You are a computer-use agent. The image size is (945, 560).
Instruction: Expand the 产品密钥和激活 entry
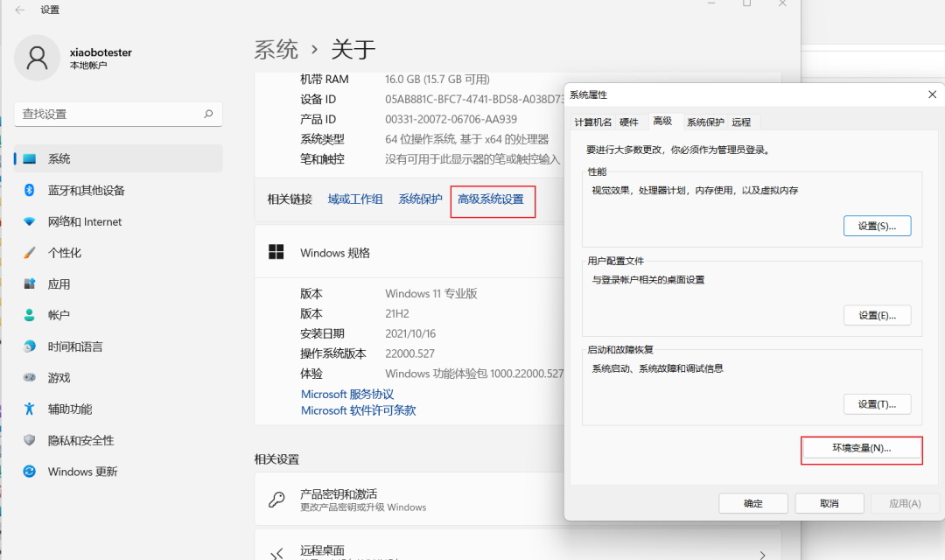point(411,500)
